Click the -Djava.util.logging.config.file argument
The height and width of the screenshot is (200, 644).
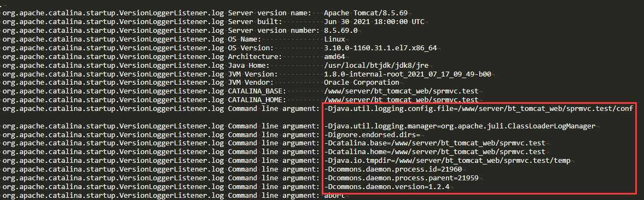pos(478,109)
